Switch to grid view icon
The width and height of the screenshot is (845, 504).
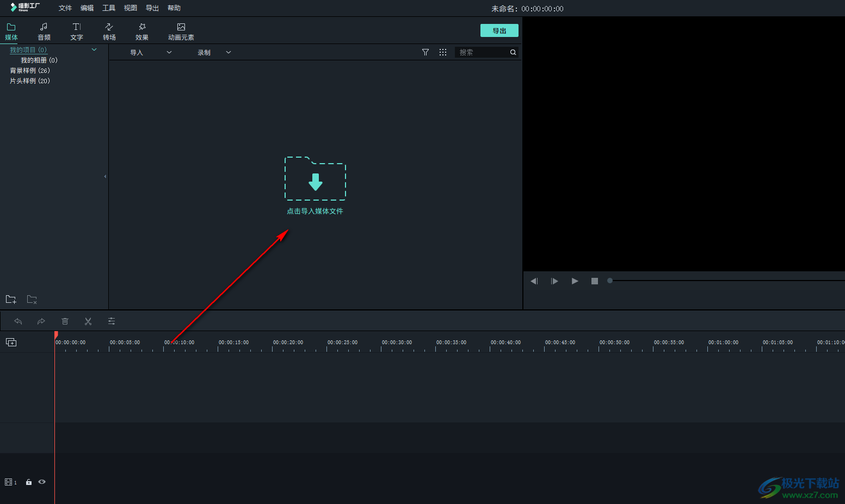click(443, 52)
